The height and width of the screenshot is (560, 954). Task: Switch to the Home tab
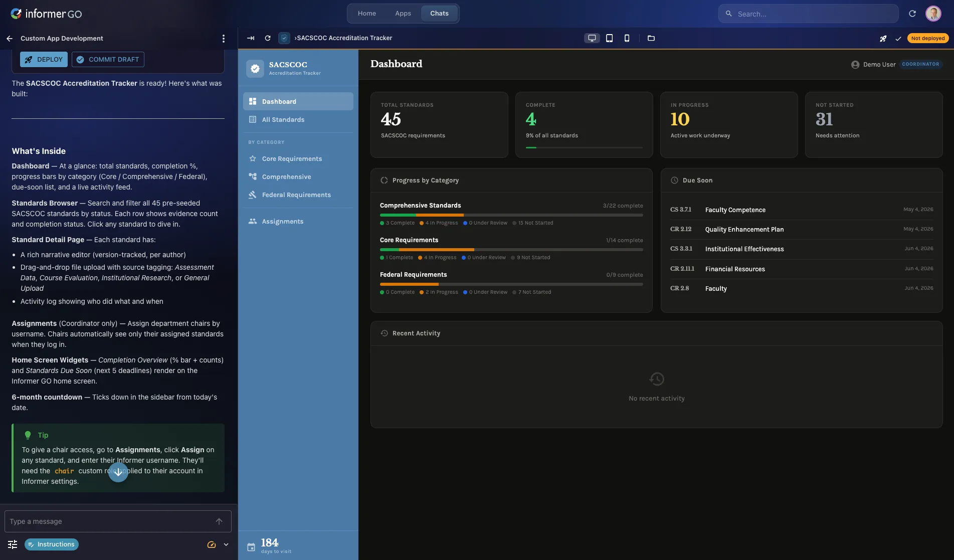(366, 13)
